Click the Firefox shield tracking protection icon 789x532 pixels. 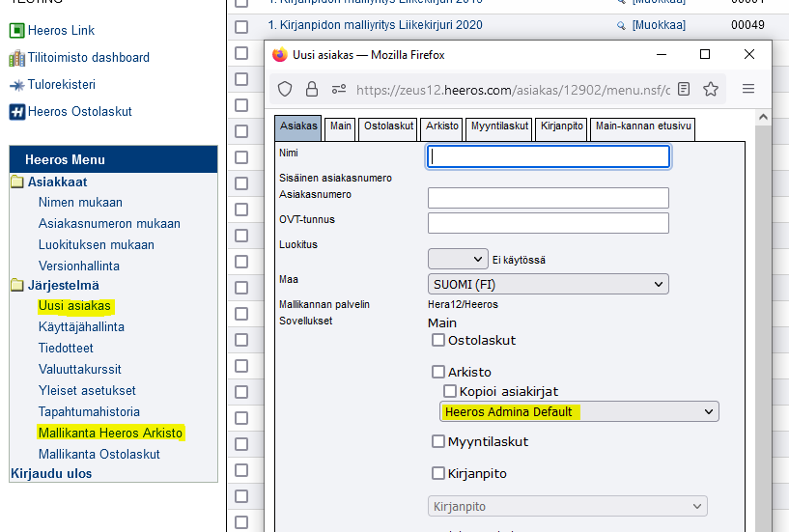point(285,89)
